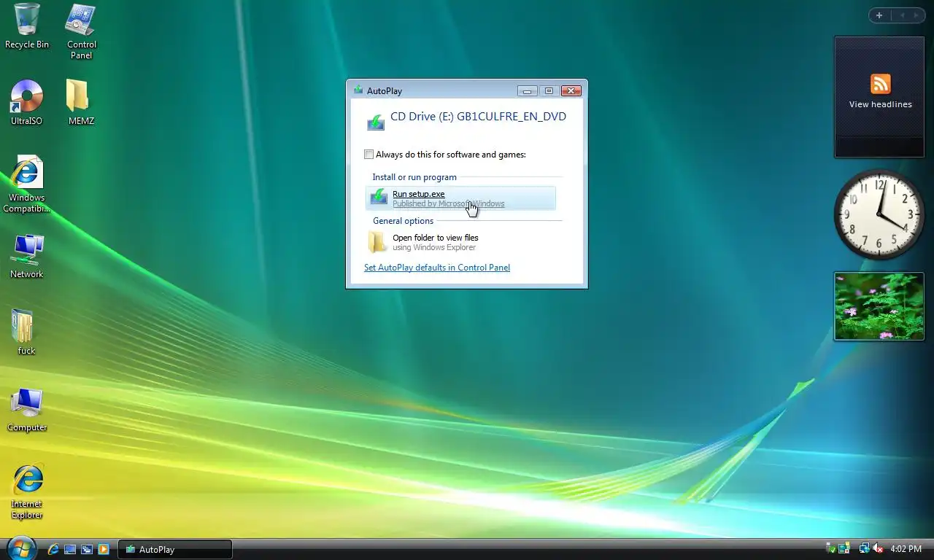Click the 4:02 PM taskbar clock

click(x=906, y=549)
